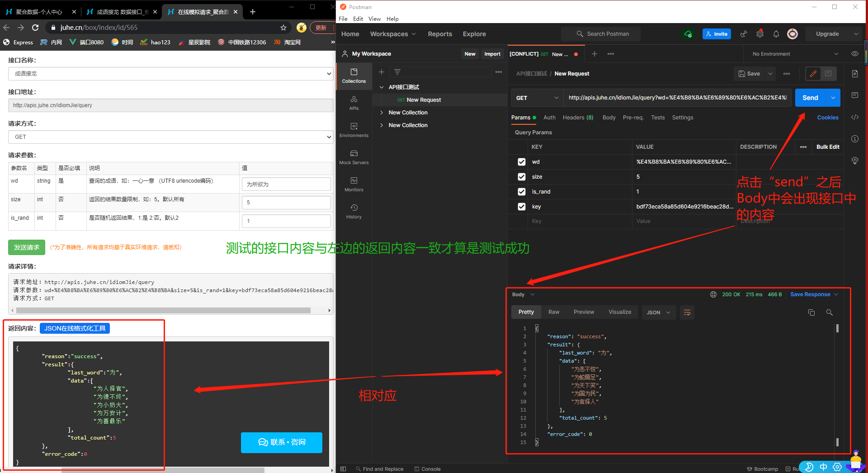
Task: Toggle the key parameter checkbox
Action: [522, 207]
